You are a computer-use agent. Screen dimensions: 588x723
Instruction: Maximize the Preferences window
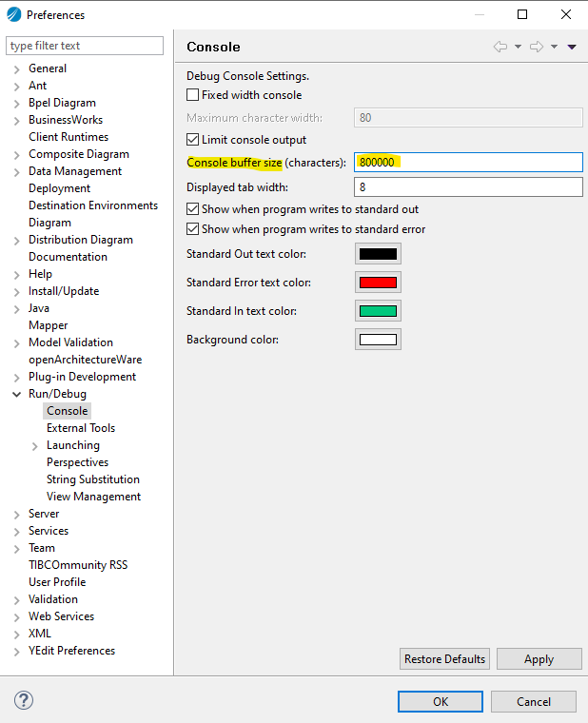(522, 15)
